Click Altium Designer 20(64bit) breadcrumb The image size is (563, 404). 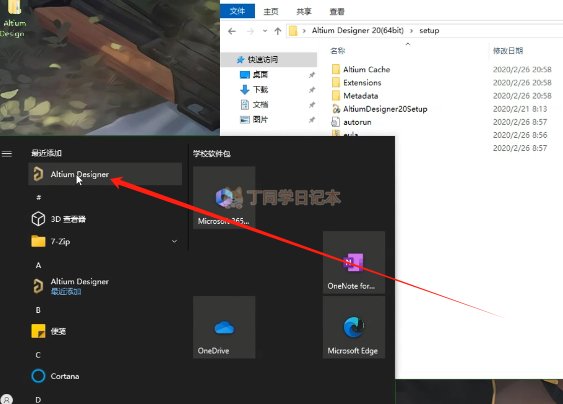coord(358,31)
